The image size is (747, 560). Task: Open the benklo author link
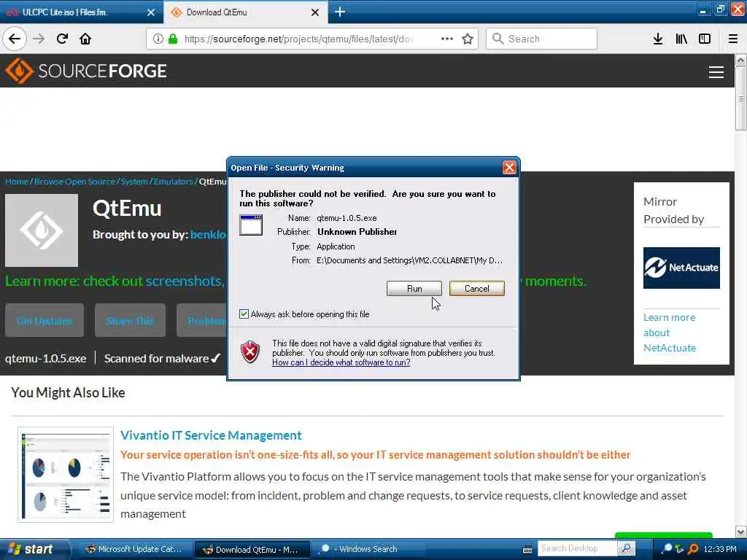tap(208, 235)
